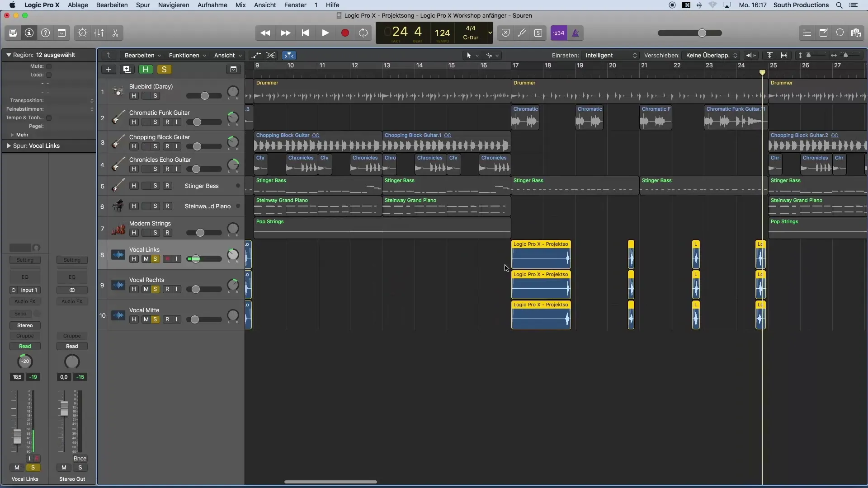Image resolution: width=868 pixels, height=488 pixels.
Task: Toggle Cycle mode button
Action: point(363,33)
